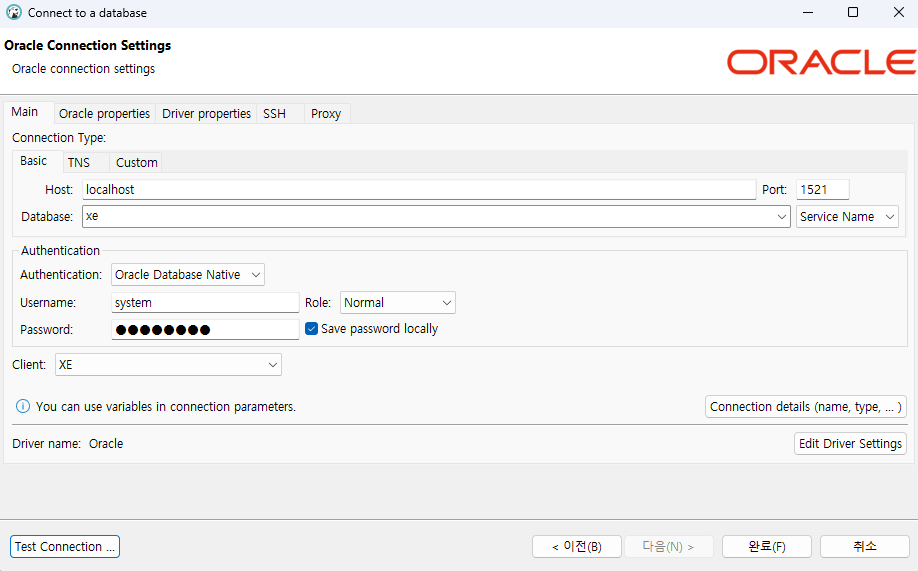Open the Oracle properties tab
Screen dimensions: 918x571
(104, 114)
